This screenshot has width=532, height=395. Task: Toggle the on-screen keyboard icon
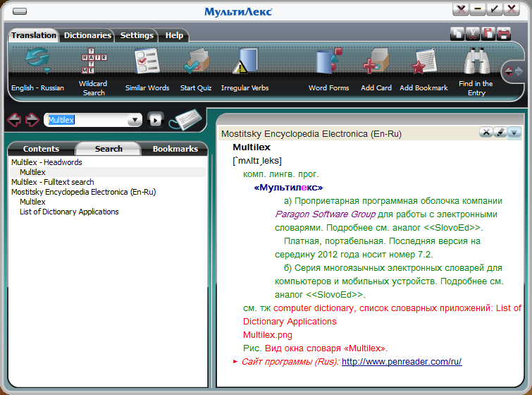(185, 119)
